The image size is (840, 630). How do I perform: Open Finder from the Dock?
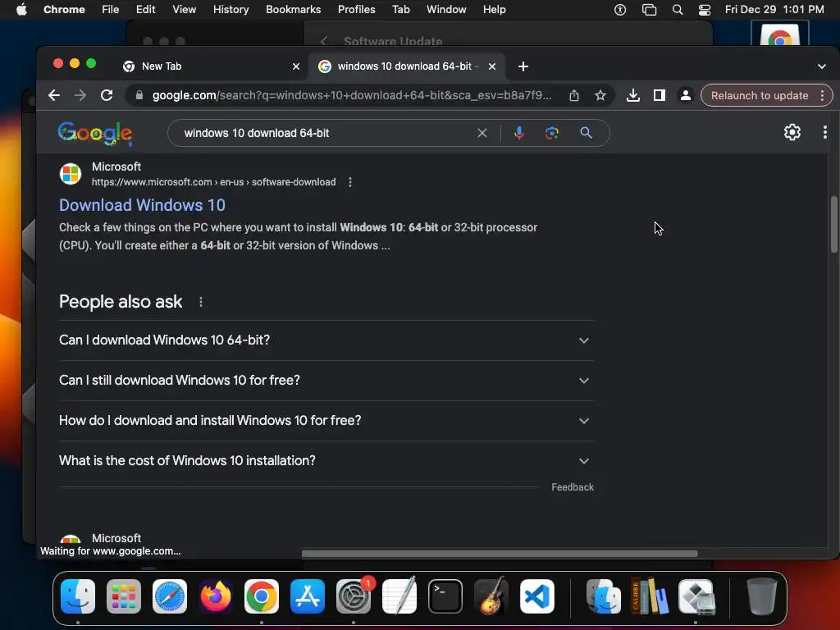tap(78, 596)
